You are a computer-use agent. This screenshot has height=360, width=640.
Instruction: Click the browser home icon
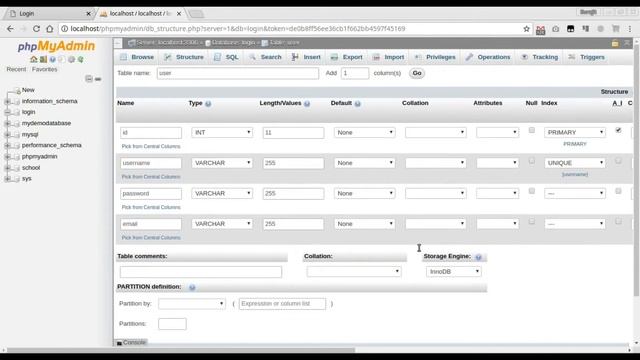49,29
